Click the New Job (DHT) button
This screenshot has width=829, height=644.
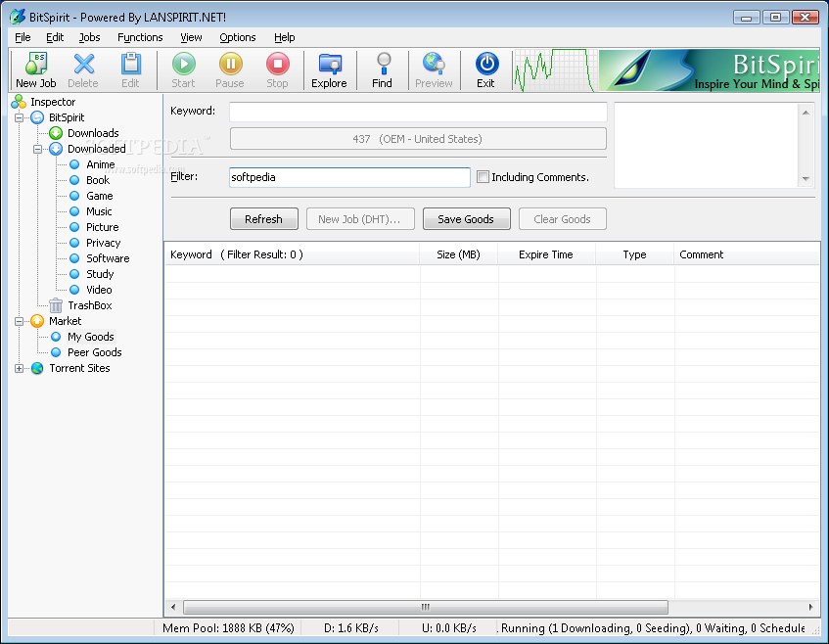tap(360, 219)
